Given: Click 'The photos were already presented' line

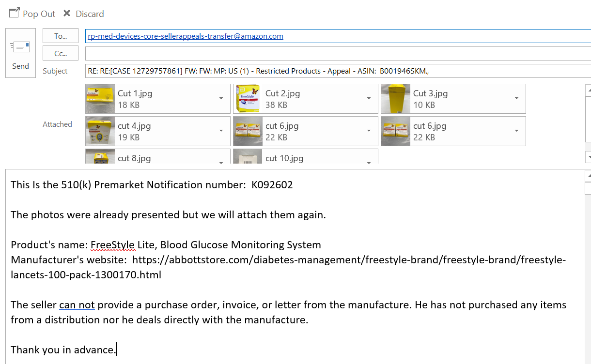Looking at the screenshot, I should [168, 215].
